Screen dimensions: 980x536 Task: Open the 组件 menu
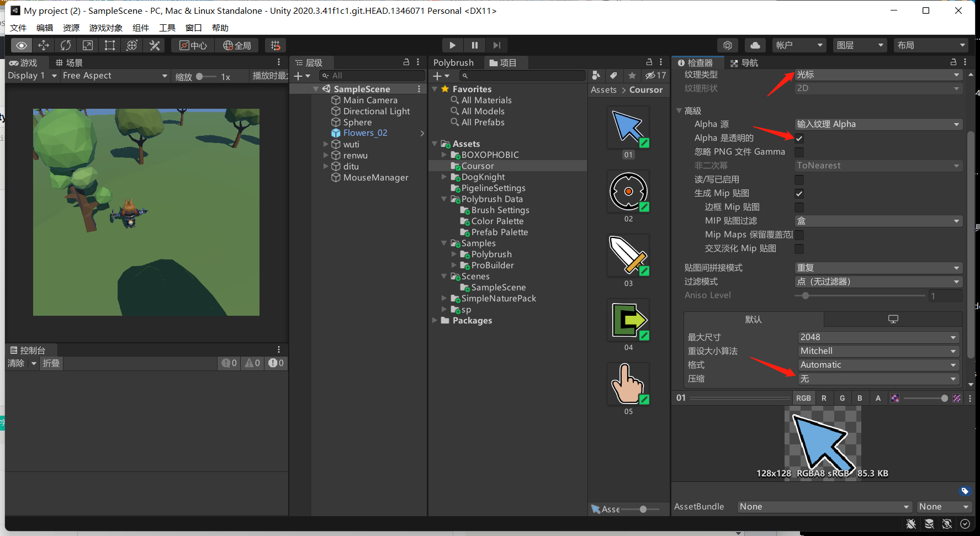(x=141, y=28)
